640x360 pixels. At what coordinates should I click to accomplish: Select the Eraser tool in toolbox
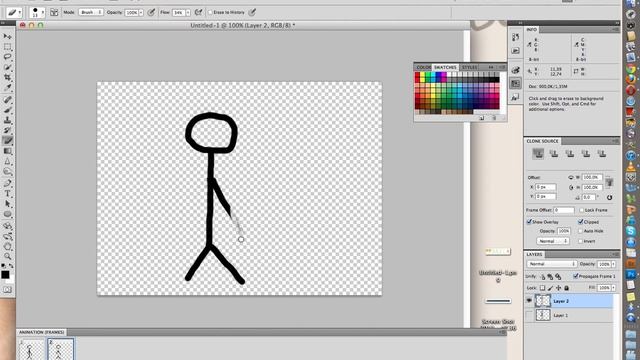[x=7, y=141]
